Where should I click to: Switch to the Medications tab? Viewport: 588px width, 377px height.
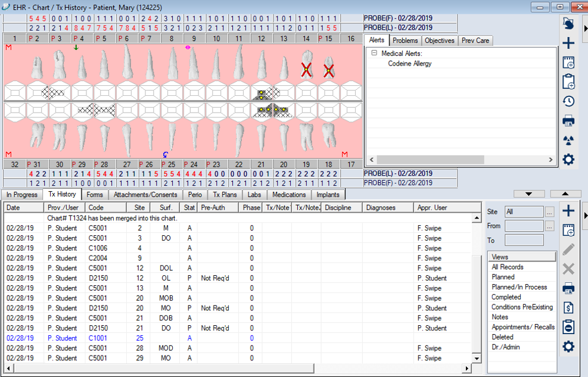click(x=288, y=194)
